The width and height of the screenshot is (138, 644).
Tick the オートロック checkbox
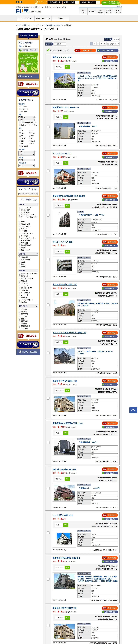[x=20, y=293]
